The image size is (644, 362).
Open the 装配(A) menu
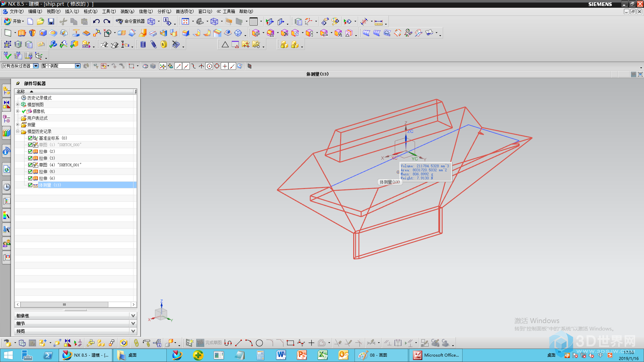point(127,11)
